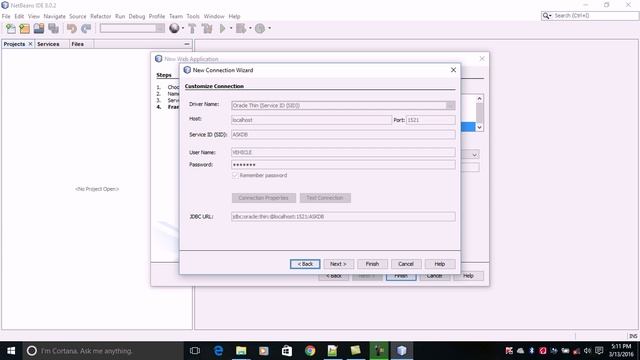Switch to the Files tab
Image resolution: width=640 pixels, height=360 pixels.
(78, 44)
